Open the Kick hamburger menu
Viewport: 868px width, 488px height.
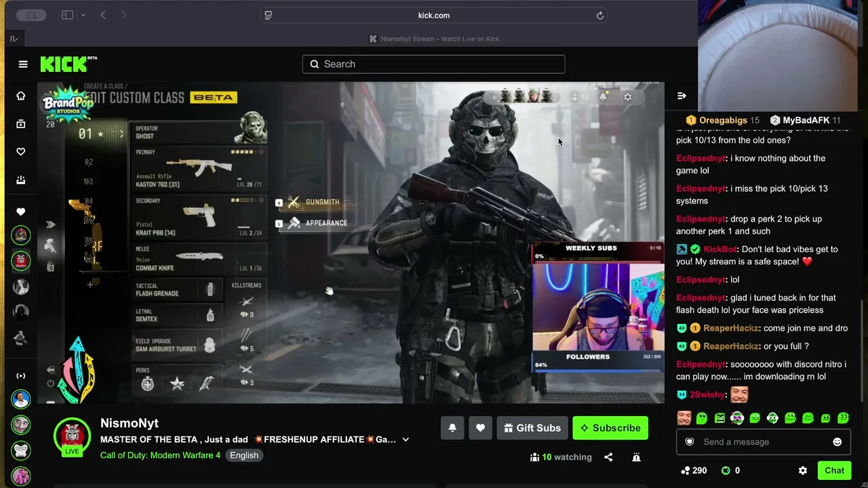tap(23, 64)
